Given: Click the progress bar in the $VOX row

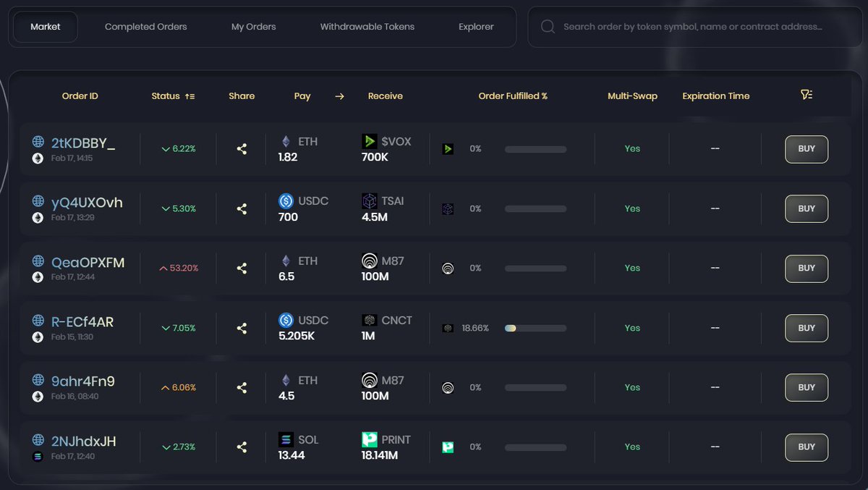Looking at the screenshot, I should tap(535, 149).
